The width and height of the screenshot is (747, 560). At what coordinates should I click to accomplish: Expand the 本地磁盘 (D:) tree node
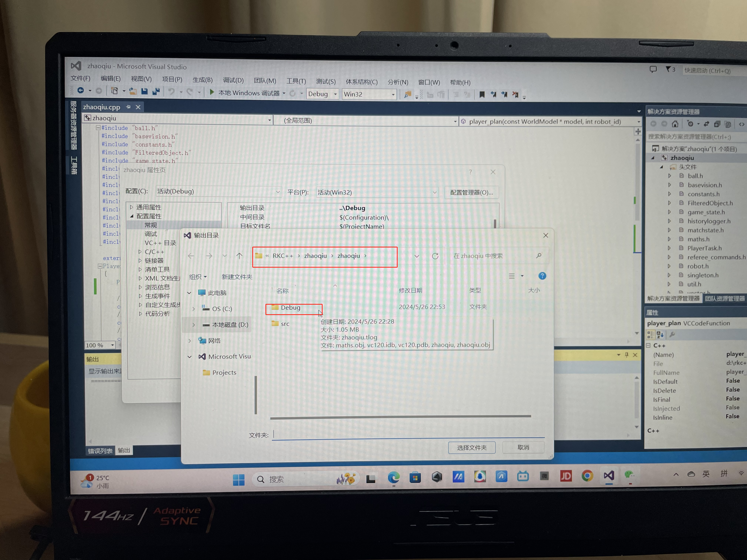pos(193,325)
